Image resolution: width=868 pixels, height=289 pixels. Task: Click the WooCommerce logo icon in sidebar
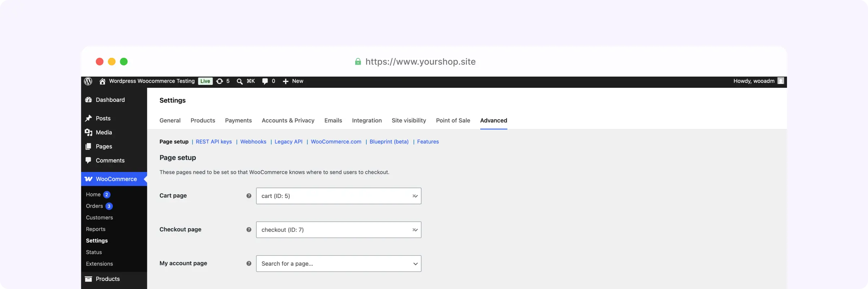88,179
